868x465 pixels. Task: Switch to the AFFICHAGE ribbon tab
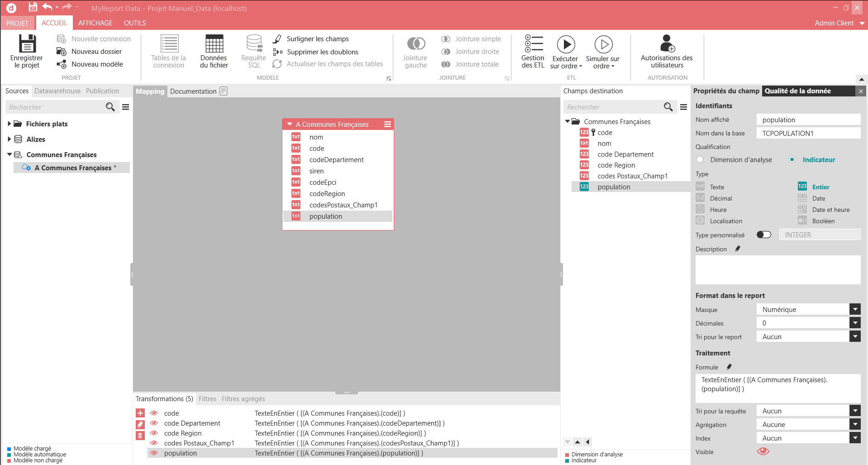pos(95,23)
